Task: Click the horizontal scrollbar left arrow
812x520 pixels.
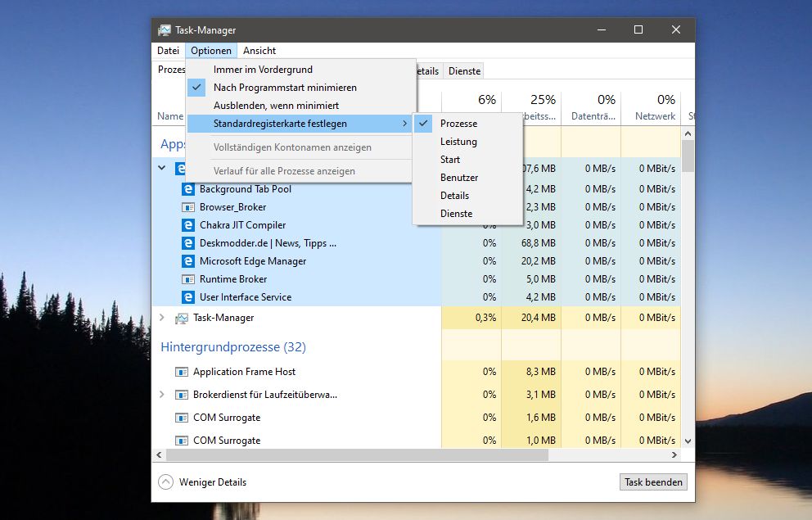Action: [159, 454]
